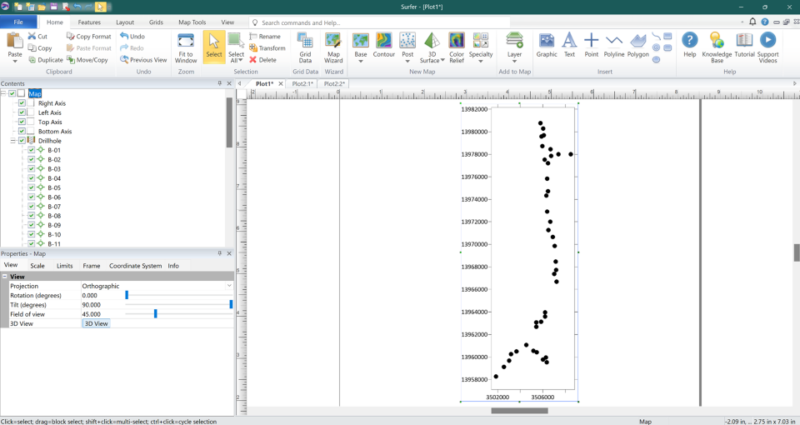The image size is (800, 425).
Task: Toggle the Right Axis checkbox
Action: coord(22,103)
